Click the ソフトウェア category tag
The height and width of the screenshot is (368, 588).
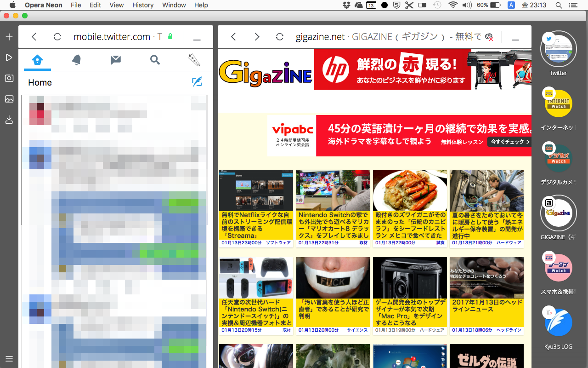tap(278, 242)
